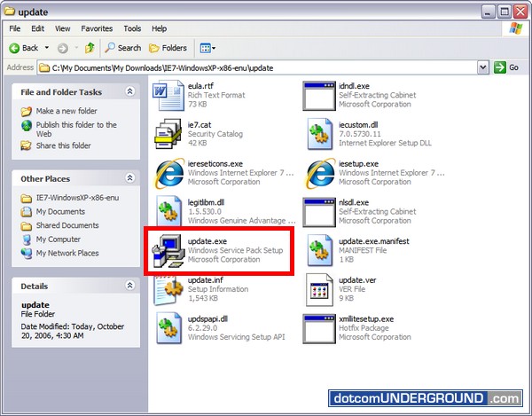Image resolution: width=532 pixels, height=416 pixels.
Task: Open the Search pane
Action: pyautogui.click(x=123, y=48)
